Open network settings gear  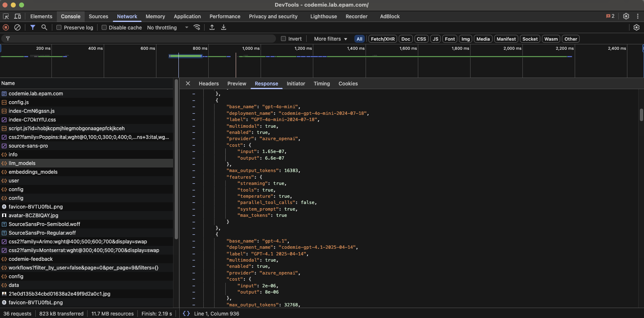(637, 27)
